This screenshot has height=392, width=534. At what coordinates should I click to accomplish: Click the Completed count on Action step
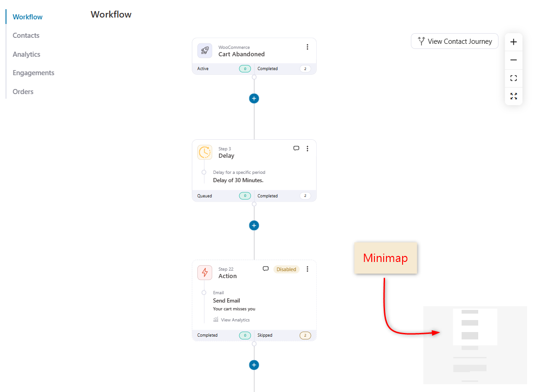[x=245, y=335]
